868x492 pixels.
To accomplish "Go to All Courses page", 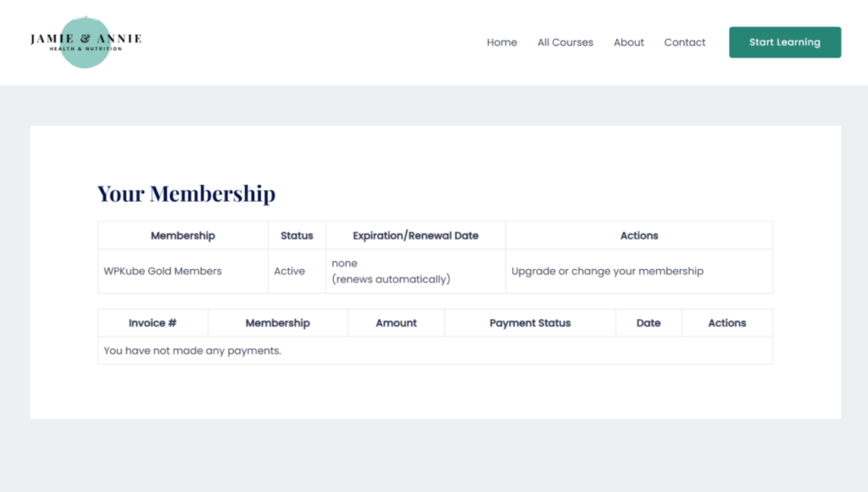I will [565, 42].
